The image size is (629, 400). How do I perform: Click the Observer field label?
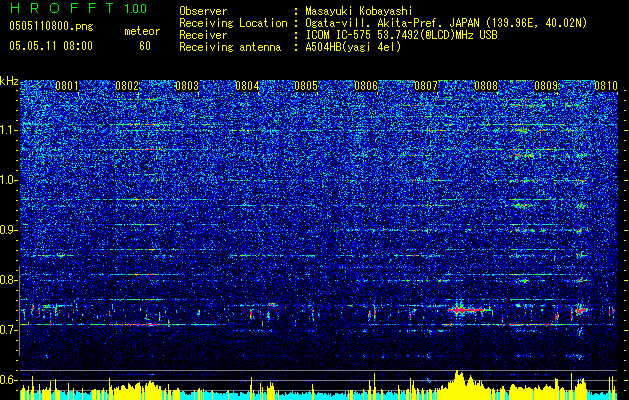coord(203,11)
